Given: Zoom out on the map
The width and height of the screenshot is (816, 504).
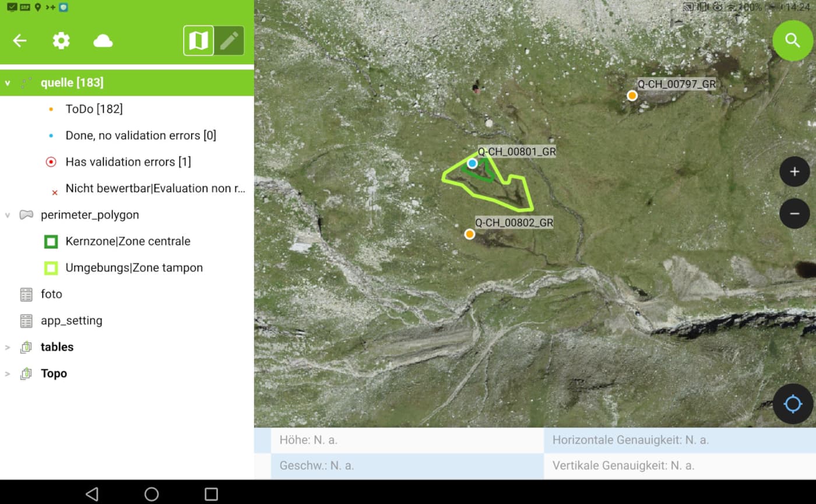Looking at the screenshot, I should (x=794, y=213).
